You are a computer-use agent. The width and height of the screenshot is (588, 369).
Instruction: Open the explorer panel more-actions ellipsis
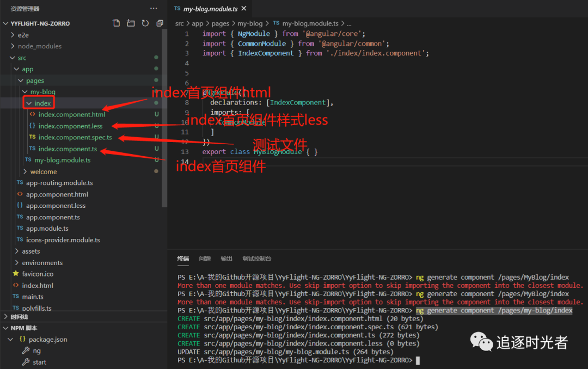pyautogui.click(x=154, y=8)
